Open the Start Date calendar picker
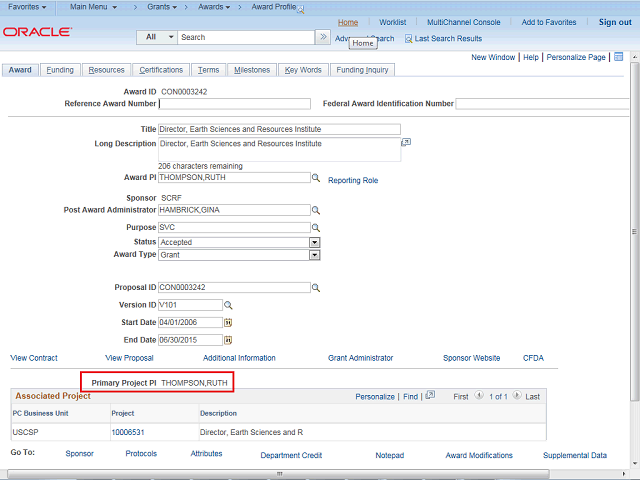Viewport: 640px width, 480px height. point(228,323)
